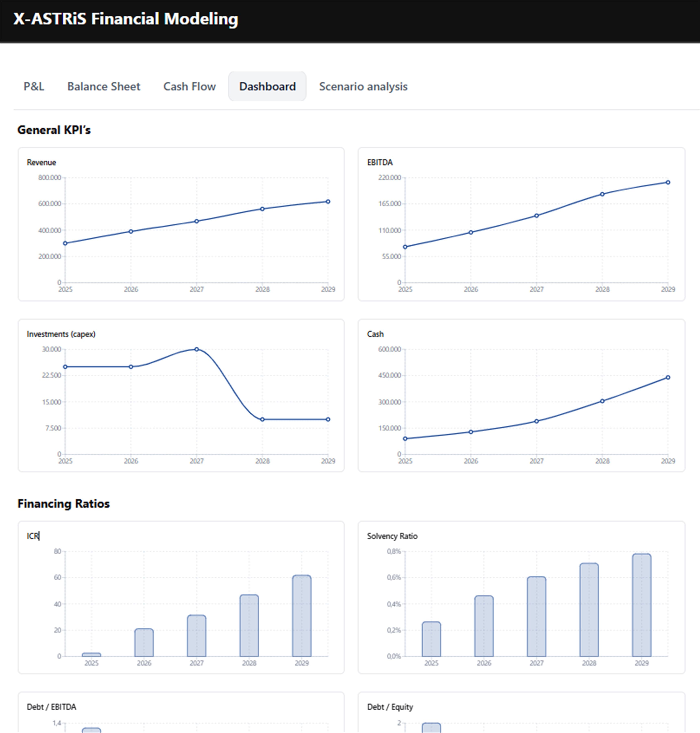This screenshot has height=733, width=700.
Task: Select the 2025 point on the EBITDA chart
Action: click(405, 246)
